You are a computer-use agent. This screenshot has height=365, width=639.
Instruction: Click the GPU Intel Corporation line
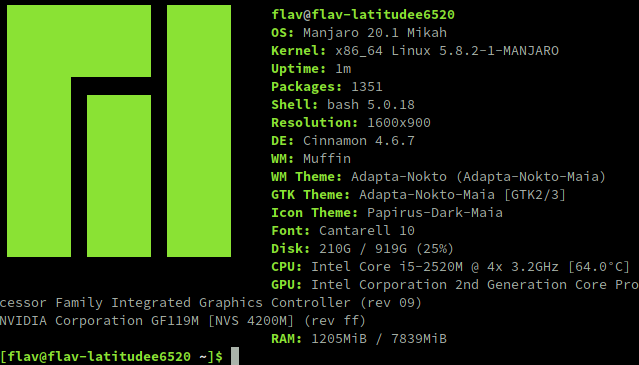455,284
